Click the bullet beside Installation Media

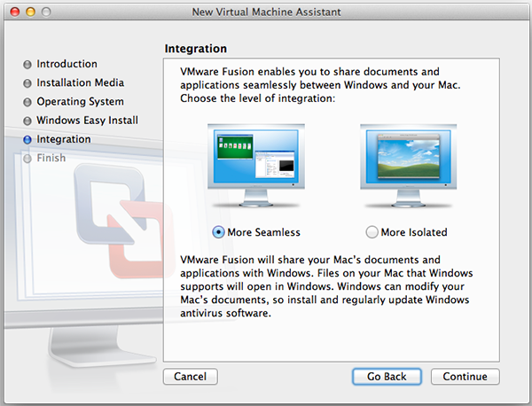pyautogui.click(x=27, y=83)
